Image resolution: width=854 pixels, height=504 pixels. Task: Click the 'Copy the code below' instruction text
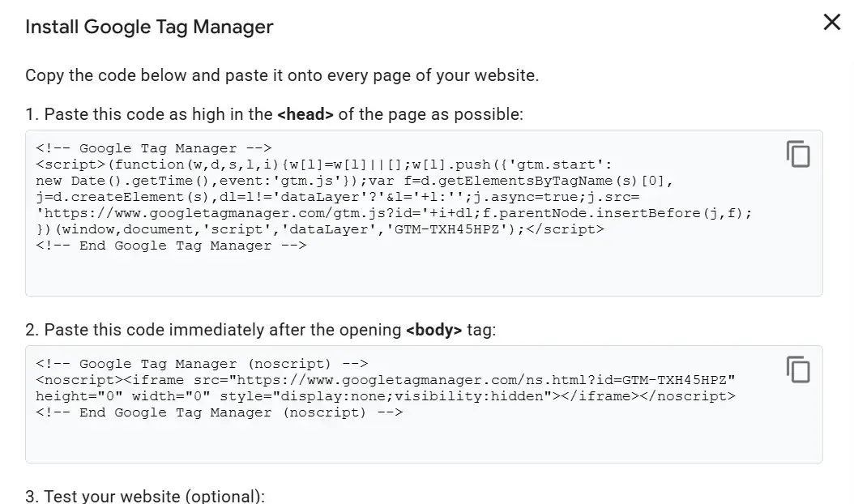tap(282, 75)
